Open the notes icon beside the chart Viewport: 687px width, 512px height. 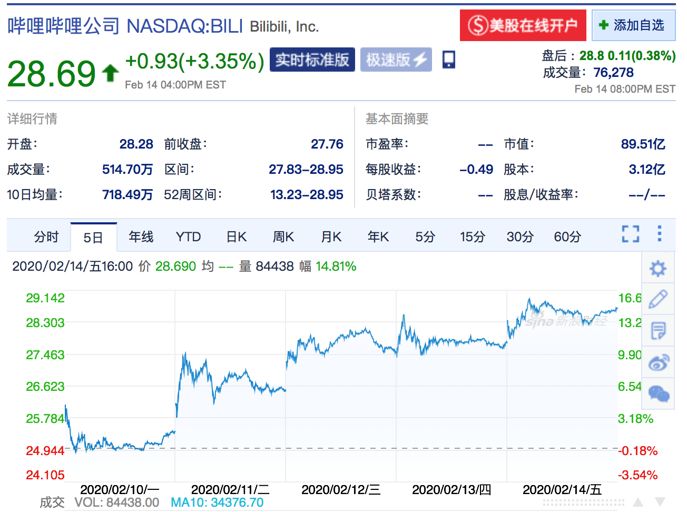(x=658, y=331)
